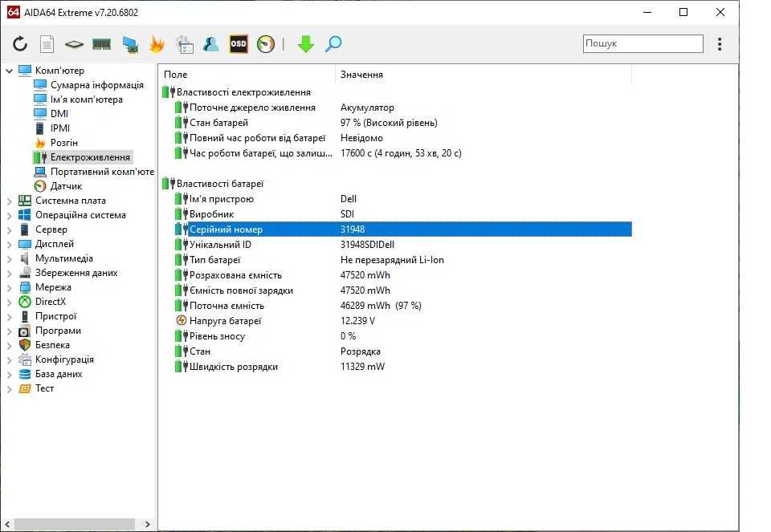The height and width of the screenshot is (532, 771).
Task: Select Програми in the tree
Action: [58, 331]
